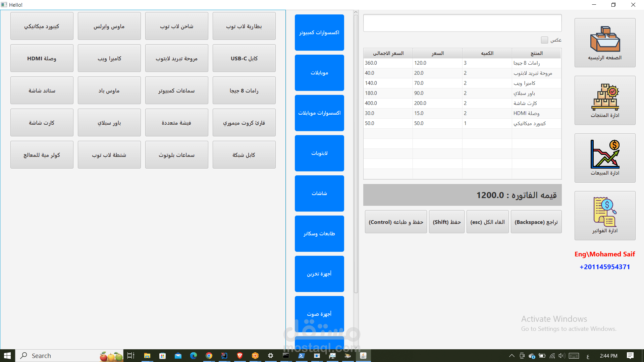The height and width of the screenshot is (362, 644).
Task: Open the home page box icon
Action: [605, 43]
